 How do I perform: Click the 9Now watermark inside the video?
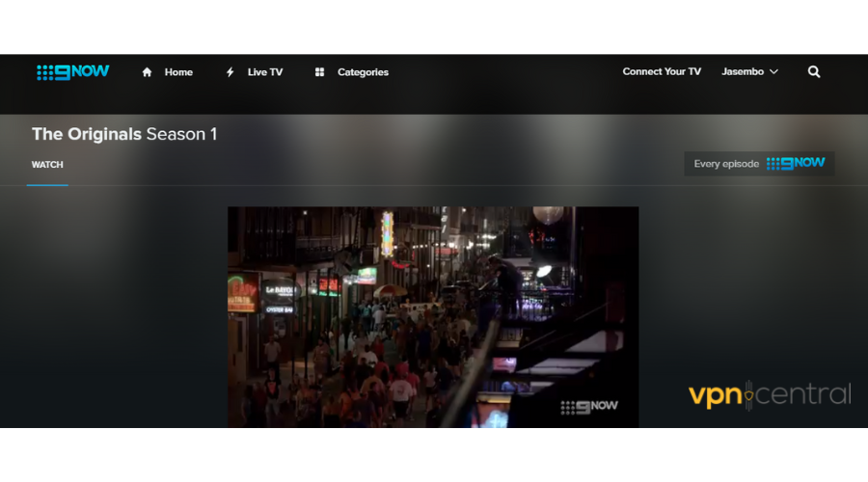(x=589, y=406)
